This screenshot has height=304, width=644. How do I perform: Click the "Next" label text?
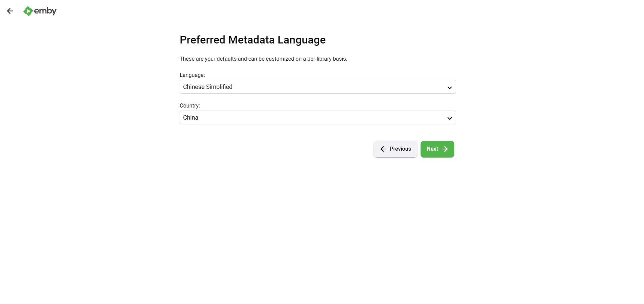click(x=432, y=149)
